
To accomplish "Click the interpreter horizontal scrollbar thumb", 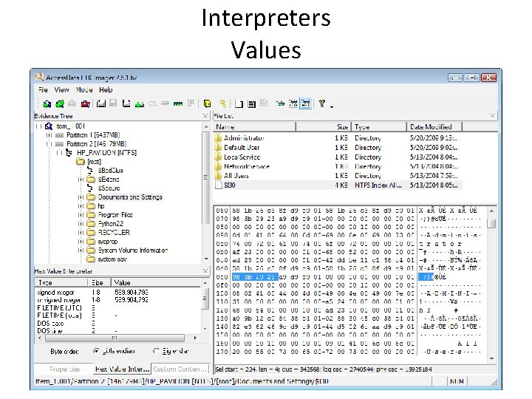I will [x=115, y=338].
